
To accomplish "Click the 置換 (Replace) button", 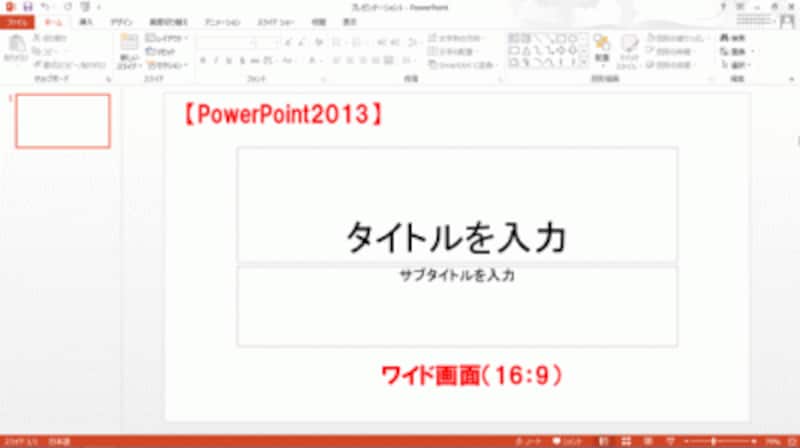I will [736, 52].
